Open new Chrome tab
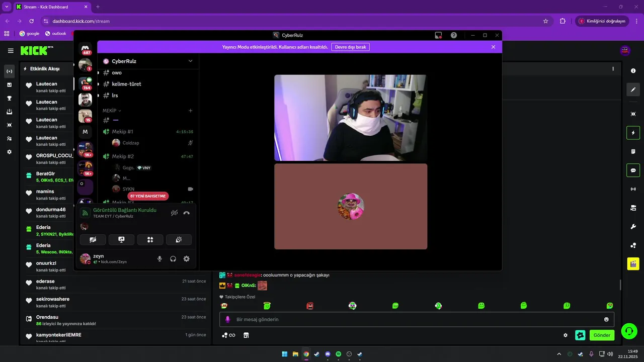644x362 pixels. (x=98, y=7)
